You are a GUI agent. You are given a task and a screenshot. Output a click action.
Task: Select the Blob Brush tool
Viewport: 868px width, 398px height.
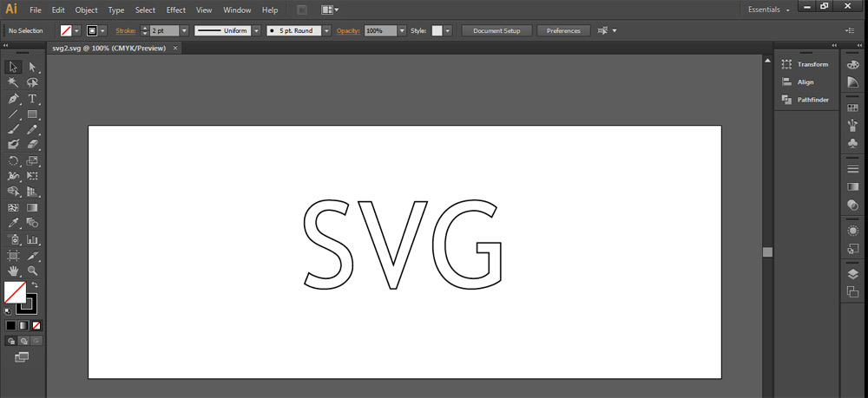click(14, 145)
